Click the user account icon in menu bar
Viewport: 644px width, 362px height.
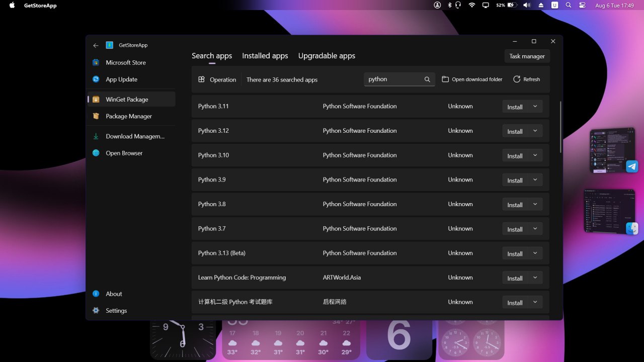[x=437, y=5]
